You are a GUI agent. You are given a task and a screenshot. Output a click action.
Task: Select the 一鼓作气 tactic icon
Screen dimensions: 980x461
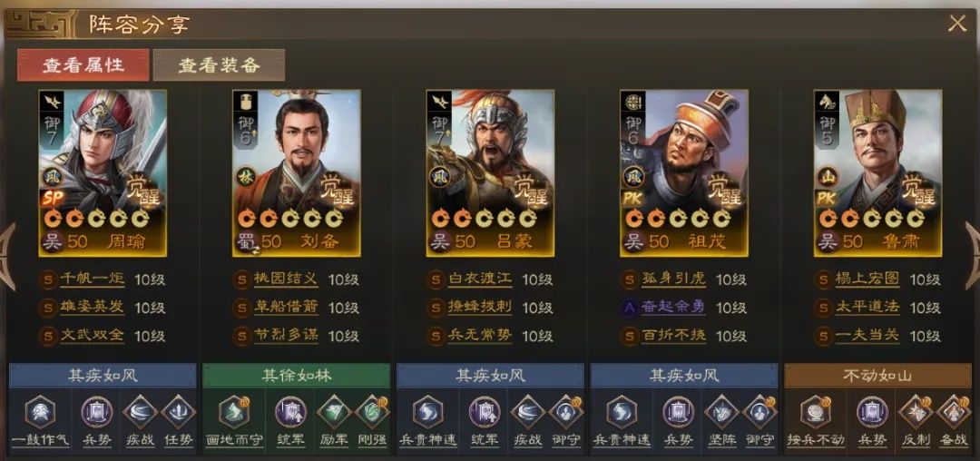40,413
